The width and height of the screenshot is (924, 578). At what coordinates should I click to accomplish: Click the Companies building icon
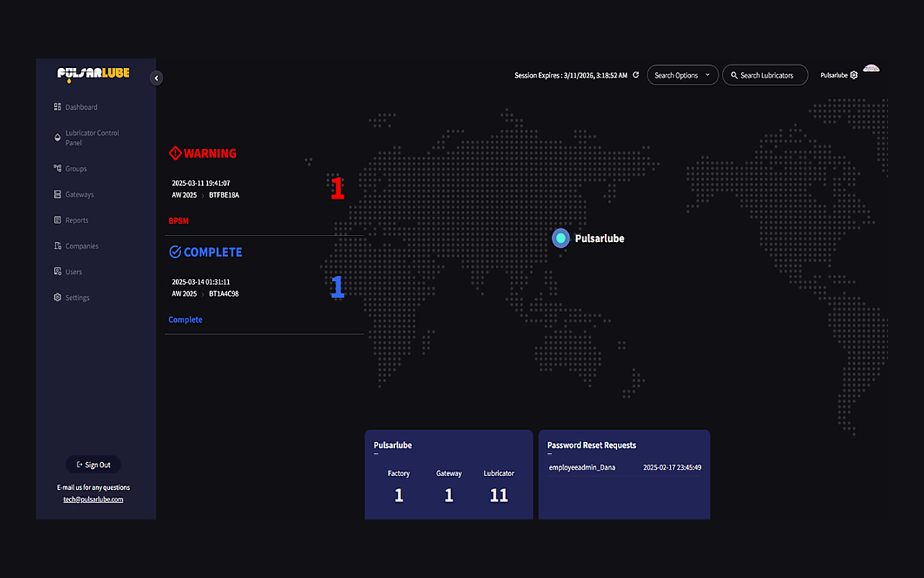coord(58,246)
